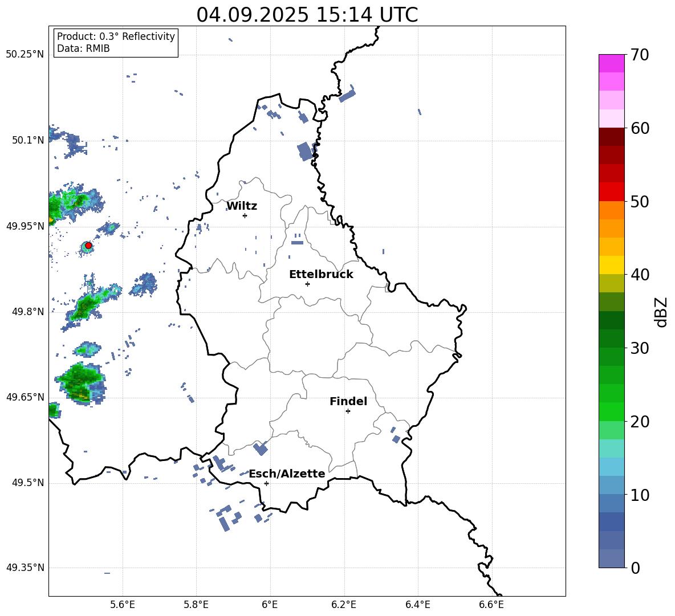
Task: Click the 6.2°E longitude label
Action: [344, 605]
